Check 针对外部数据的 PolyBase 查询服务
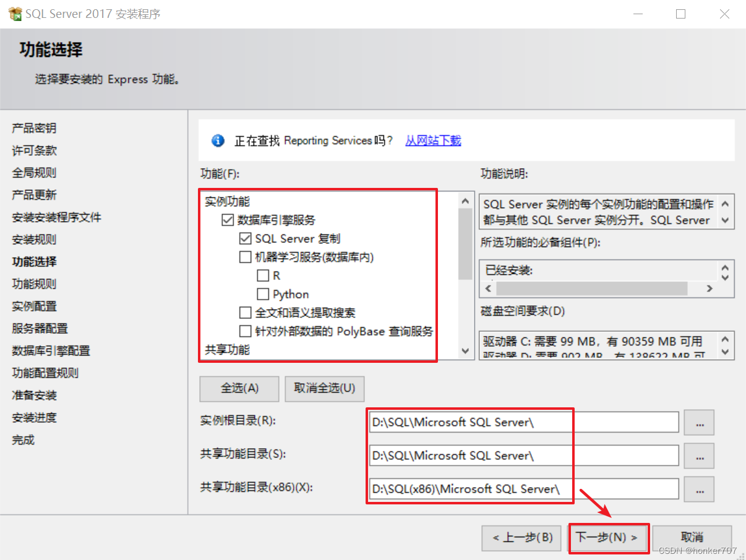 pos(245,331)
